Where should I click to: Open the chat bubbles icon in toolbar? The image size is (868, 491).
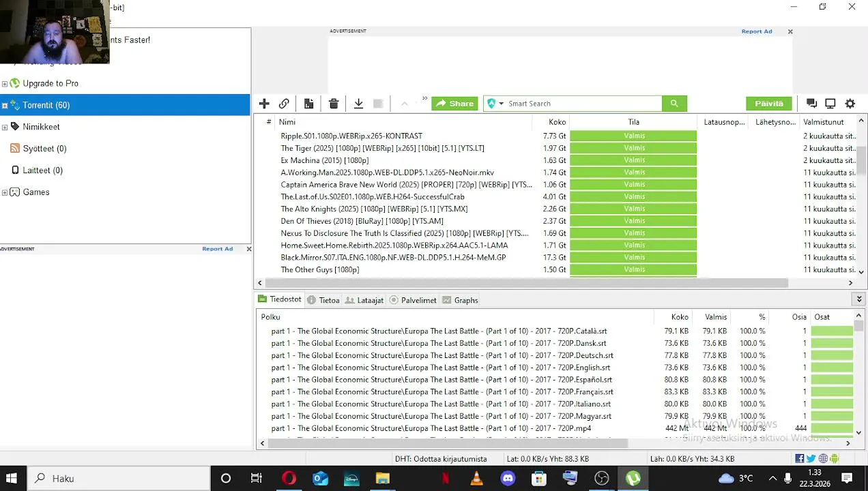pyautogui.click(x=811, y=104)
